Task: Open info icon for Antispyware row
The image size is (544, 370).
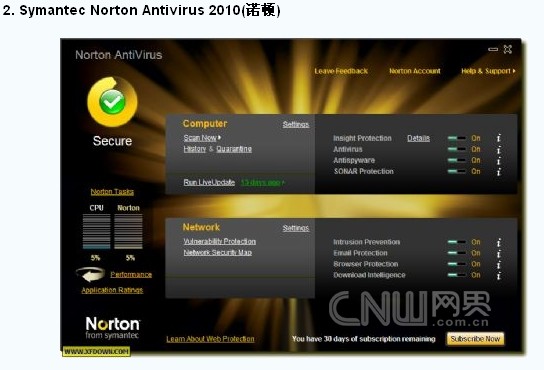Action: pyautogui.click(x=499, y=160)
